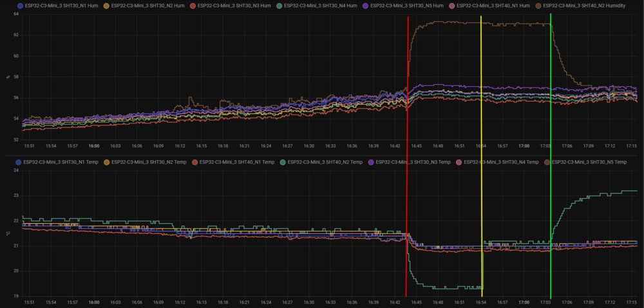Toggle the SHT30_N3 Hum series label
644x308 pixels.
234,6
